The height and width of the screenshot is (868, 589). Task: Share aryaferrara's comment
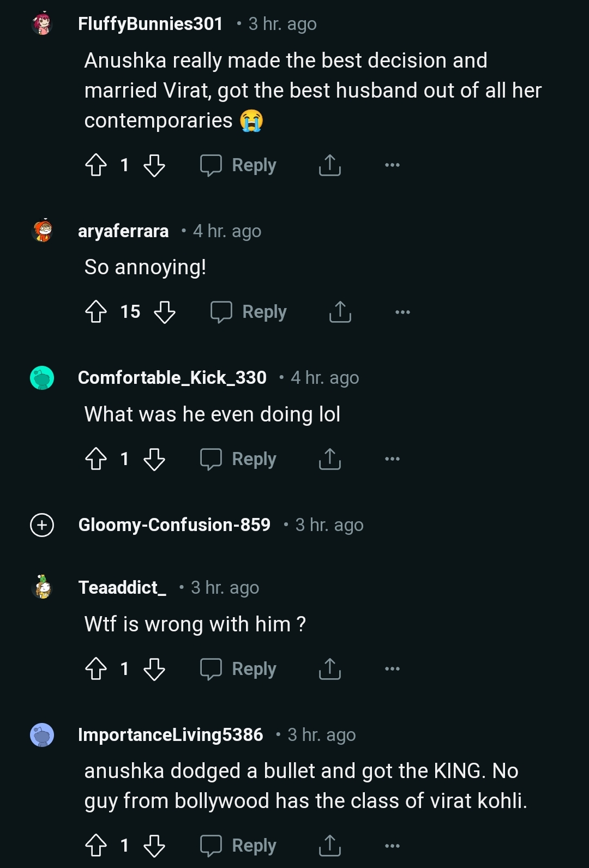pyautogui.click(x=339, y=312)
